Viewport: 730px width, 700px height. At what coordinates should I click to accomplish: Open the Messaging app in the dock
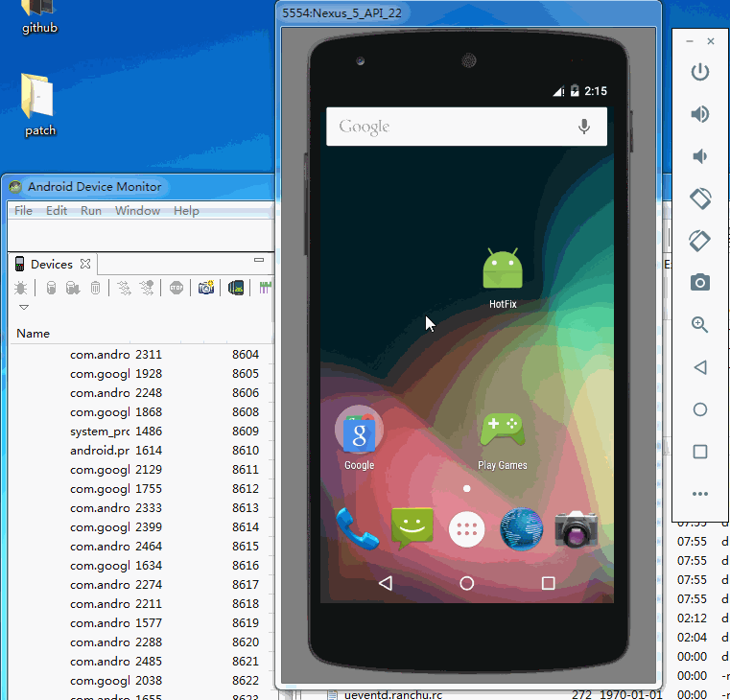412,529
